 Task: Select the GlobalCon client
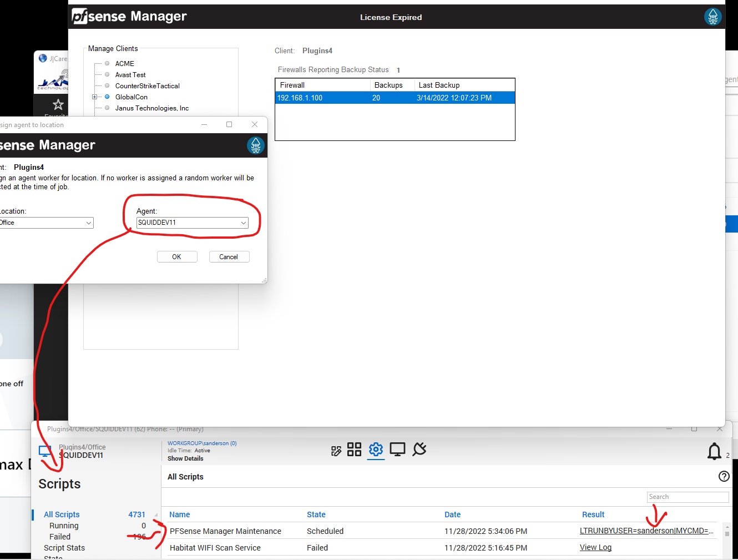tap(132, 97)
